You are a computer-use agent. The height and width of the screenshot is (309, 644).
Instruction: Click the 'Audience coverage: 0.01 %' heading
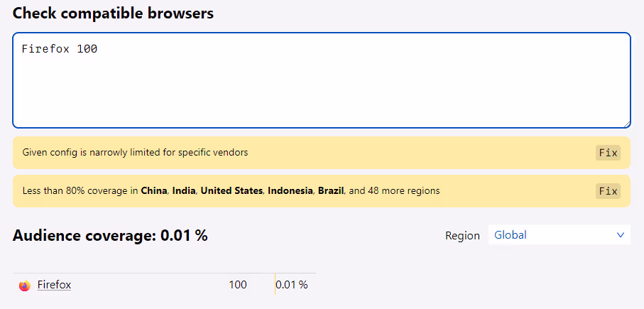coord(110,236)
